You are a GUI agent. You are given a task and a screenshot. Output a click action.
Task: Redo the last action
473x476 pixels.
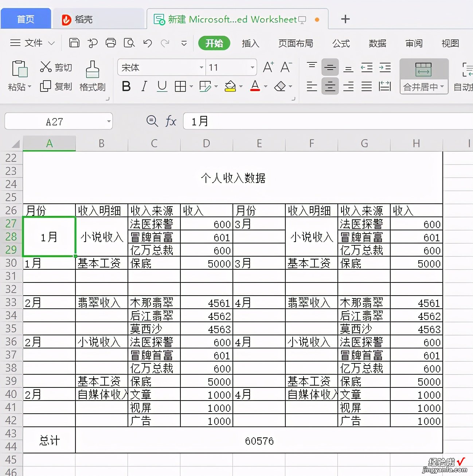pyautogui.click(x=165, y=43)
